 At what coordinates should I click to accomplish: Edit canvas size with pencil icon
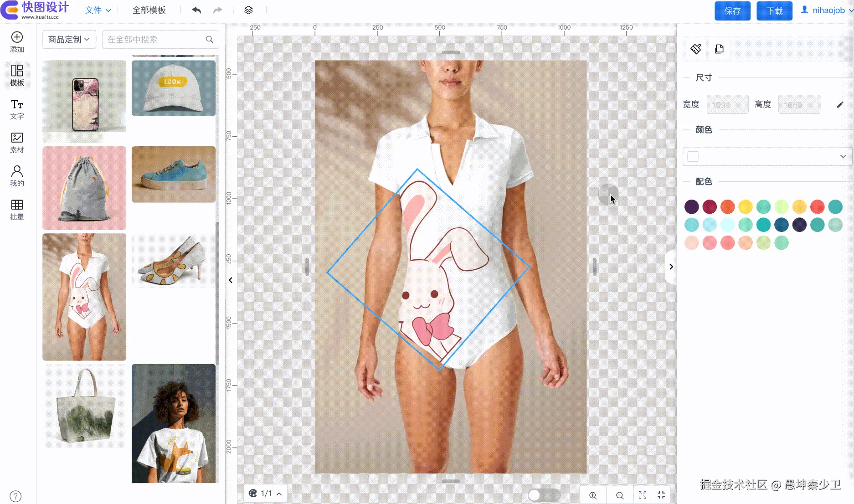tap(840, 105)
